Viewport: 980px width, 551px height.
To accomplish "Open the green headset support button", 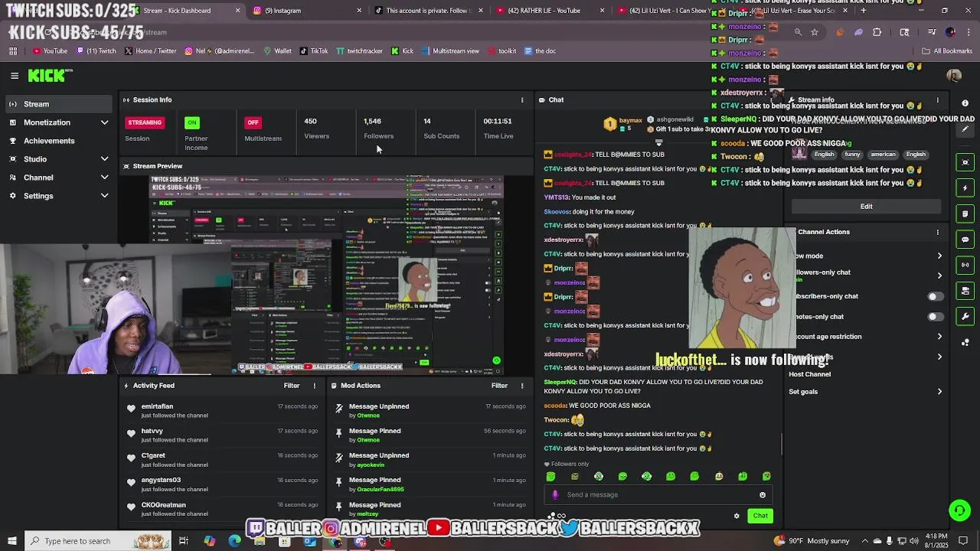I will click(x=959, y=510).
